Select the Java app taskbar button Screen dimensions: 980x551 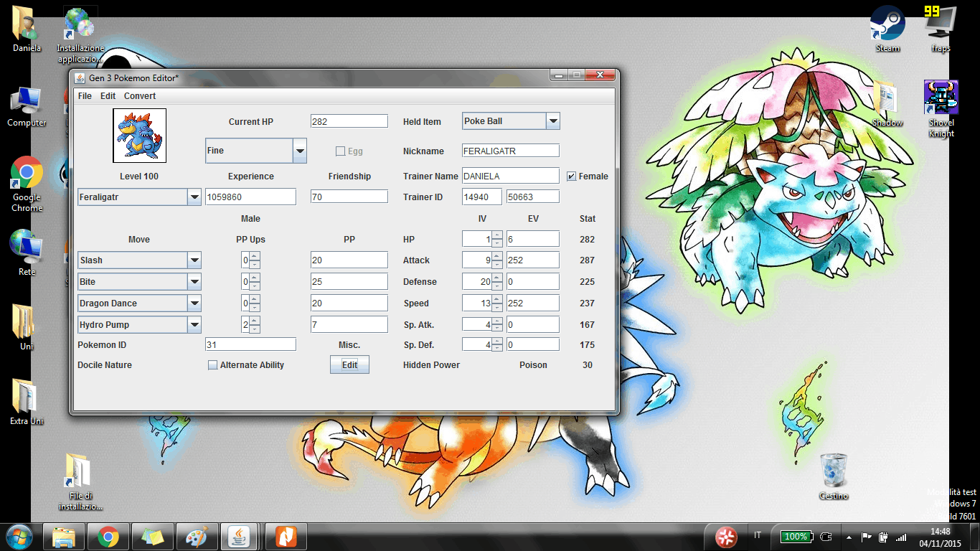coord(240,536)
